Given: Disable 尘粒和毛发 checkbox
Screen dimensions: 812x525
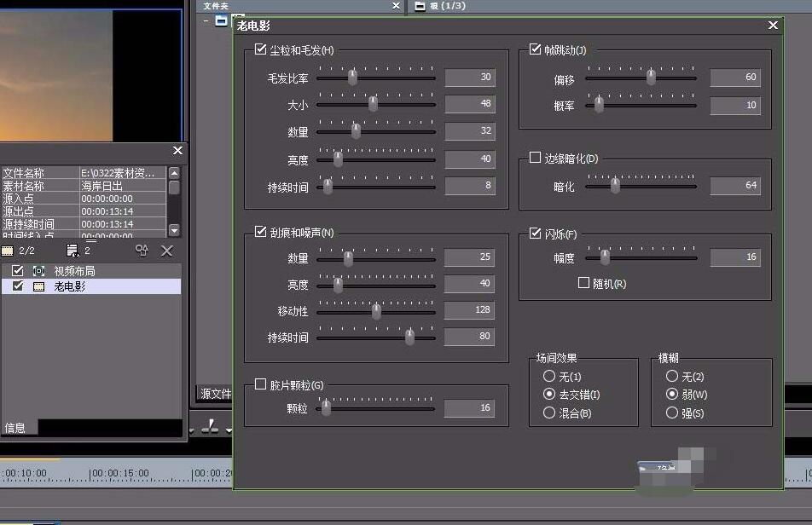Looking at the screenshot, I should coord(261,50).
